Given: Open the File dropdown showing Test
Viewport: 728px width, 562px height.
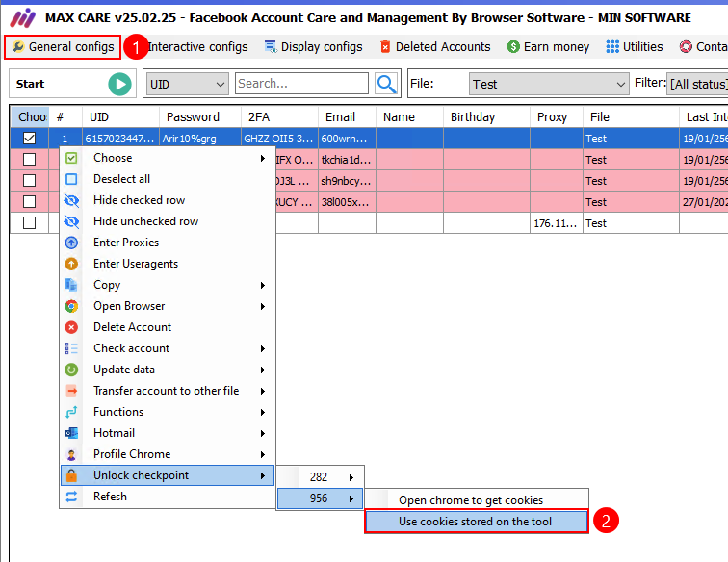Looking at the screenshot, I should (x=549, y=84).
